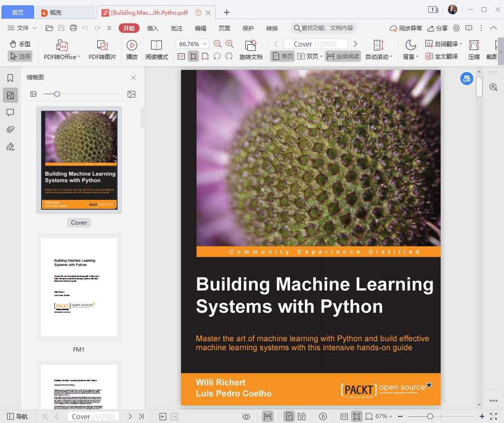The height and width of the screenshot is (423, 504).
Task: Toggle eye protection mode icon
Action: (246, 416)
